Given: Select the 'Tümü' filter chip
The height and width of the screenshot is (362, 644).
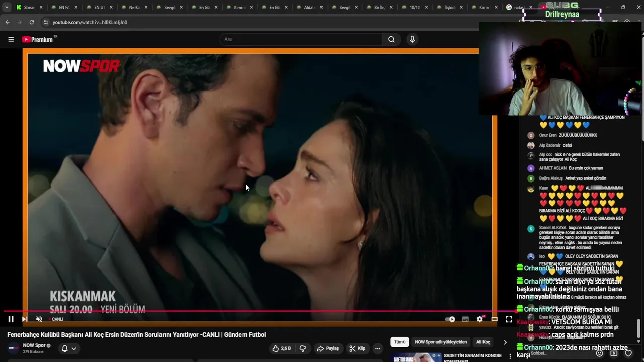Looking at the screenshot, I should 399,342.
